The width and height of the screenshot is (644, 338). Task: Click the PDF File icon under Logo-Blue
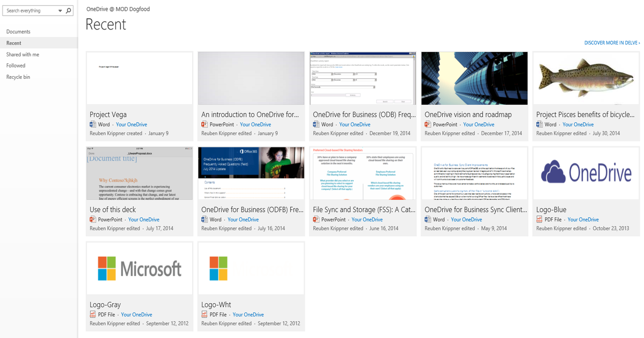pos(540,219)
